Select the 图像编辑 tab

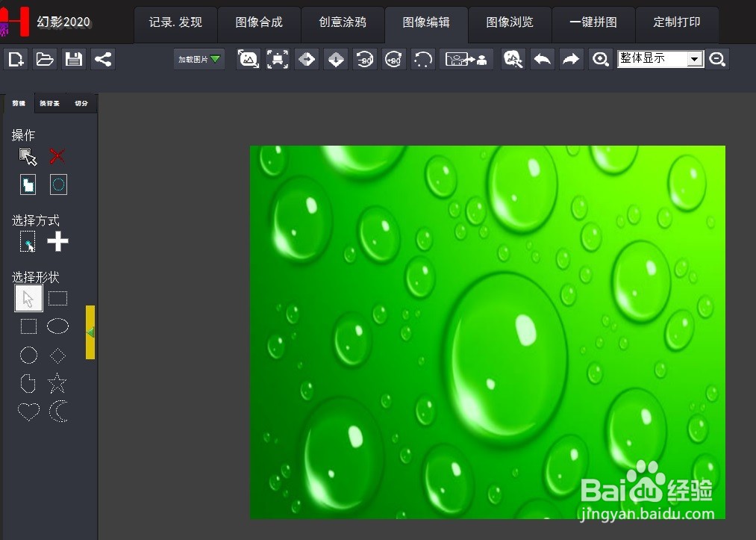[426, 22]
